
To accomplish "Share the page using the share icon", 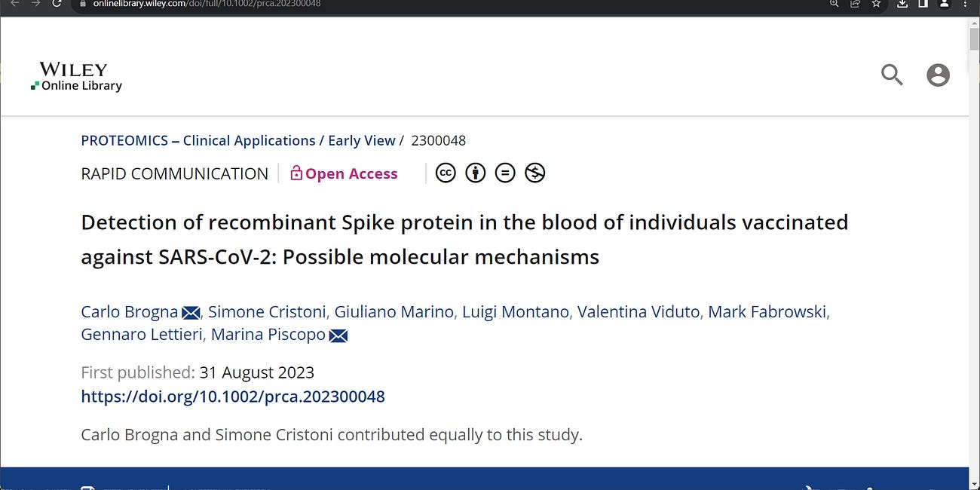I will click(x=855, y=5).
